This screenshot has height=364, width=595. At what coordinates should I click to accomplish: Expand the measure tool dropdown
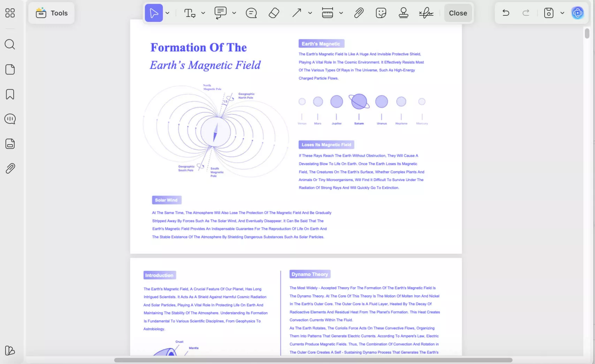click(x=341, y=13)
